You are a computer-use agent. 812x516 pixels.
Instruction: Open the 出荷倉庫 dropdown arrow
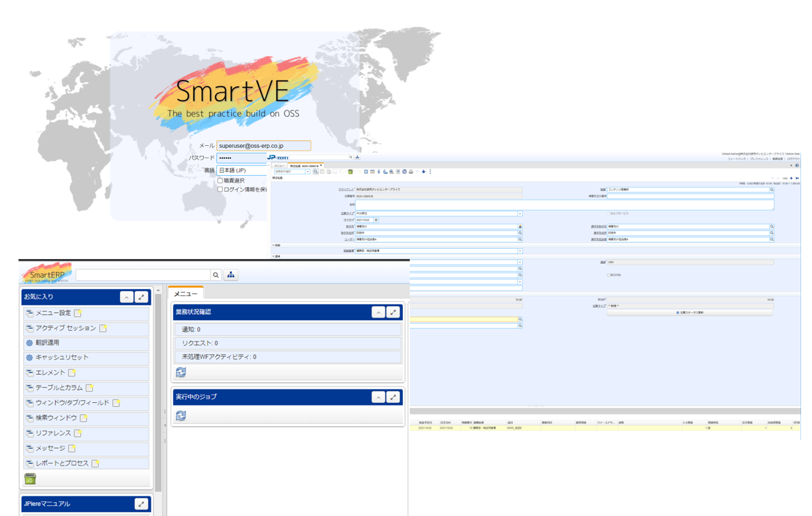[520, 251]
